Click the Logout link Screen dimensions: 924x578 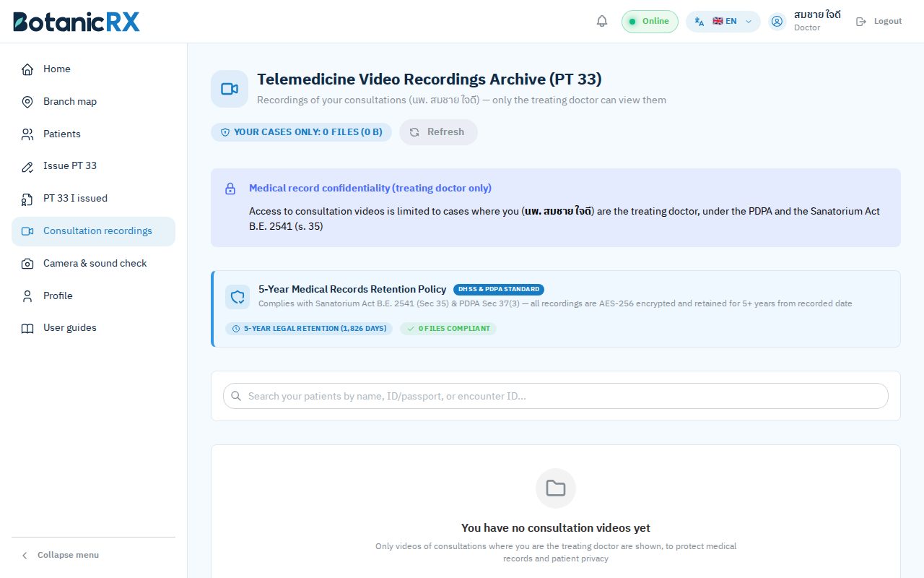click(879, 22)
